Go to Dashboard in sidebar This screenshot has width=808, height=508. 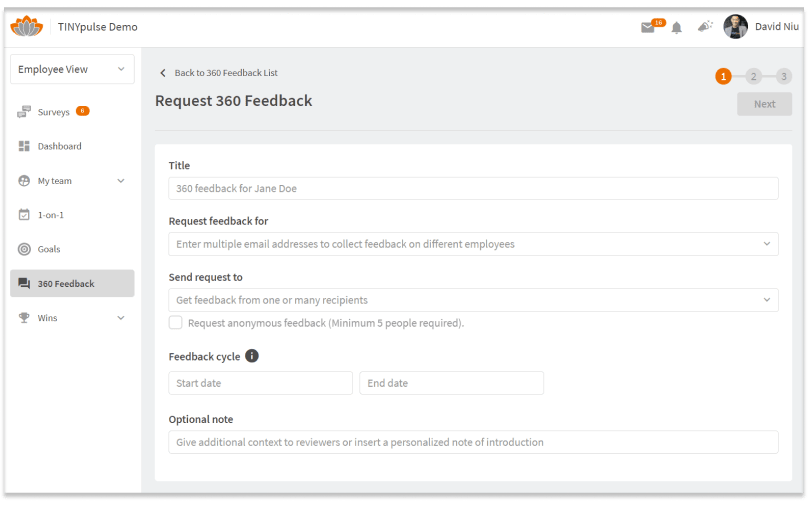59,146
